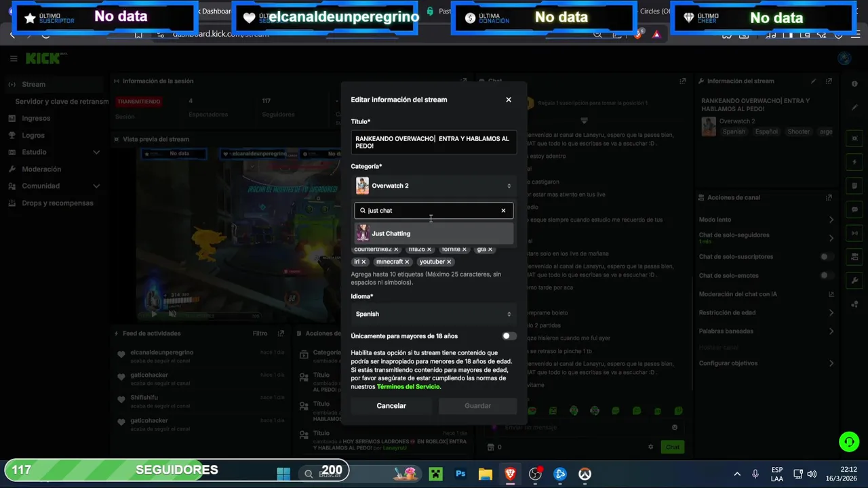Clear the category search text with X

(x=503, y=211)
